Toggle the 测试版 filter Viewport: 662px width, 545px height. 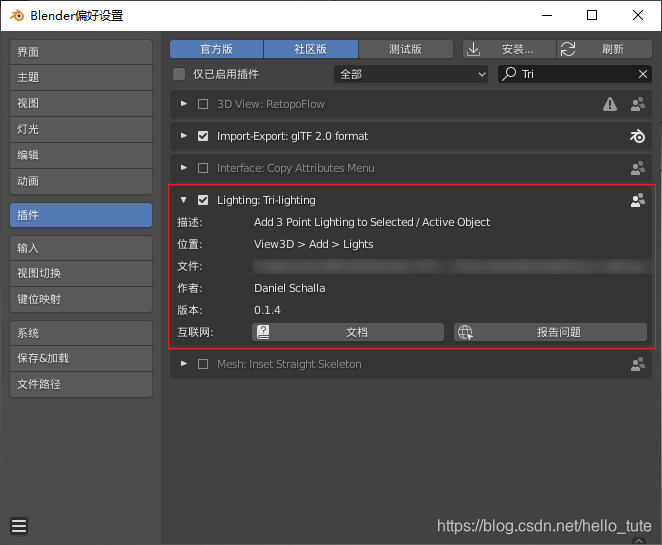tap(405, 49)
